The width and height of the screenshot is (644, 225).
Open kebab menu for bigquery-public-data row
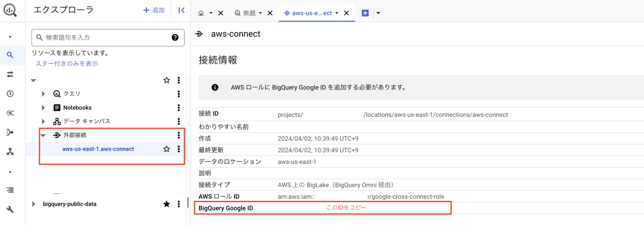pyautogui.click(x=179, y=204)
